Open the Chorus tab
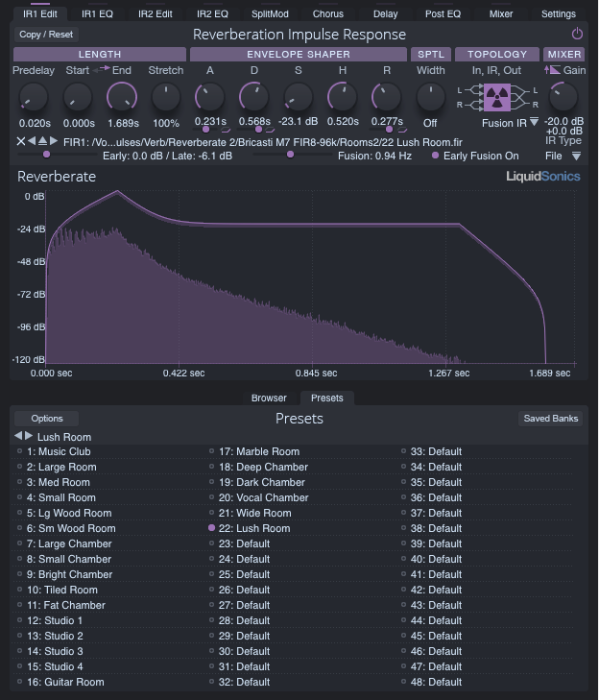This screenshot has height=700, width=599. pyautogui.click(x=328, y=13)
